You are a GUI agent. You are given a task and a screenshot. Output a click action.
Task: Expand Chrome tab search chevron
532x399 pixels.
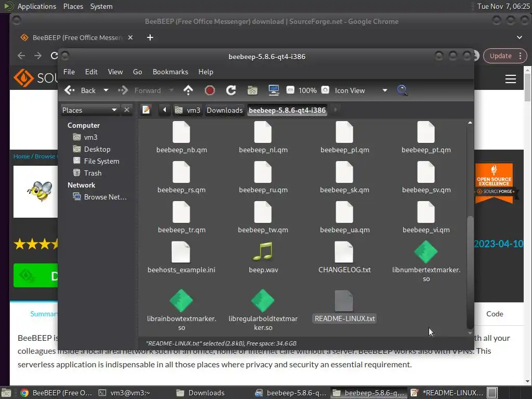pyautogui.click(x=520, y=37)
